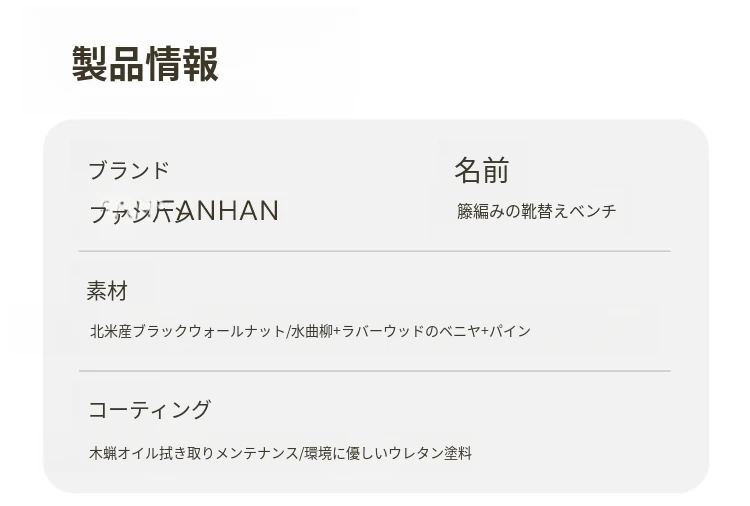The height and width of the screenshot is (506, 750).
Task: Click the divider line above コーティング
Action: click(x=374, y=371)
